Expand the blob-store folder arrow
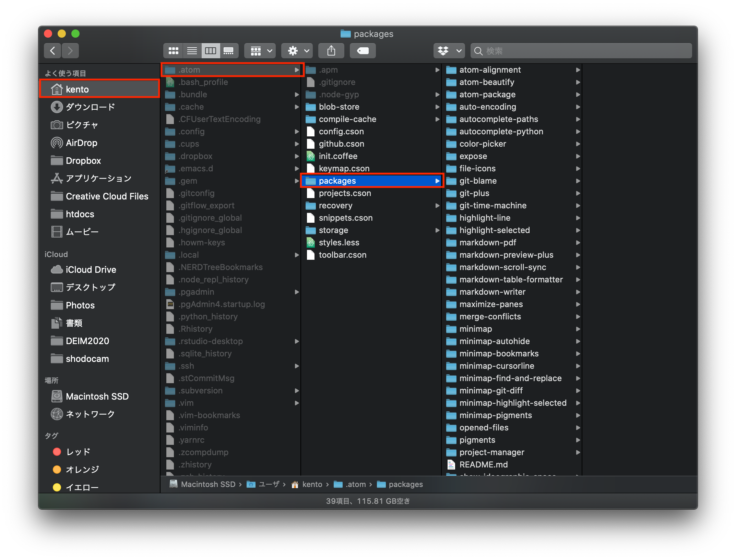The image size is (736, 560). [x=437, y=107]
